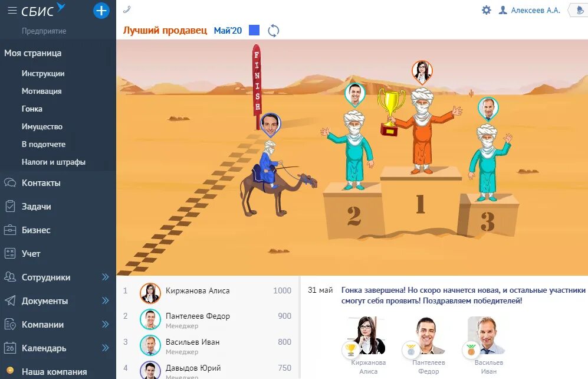
Task: Open the Май'20 period selector
Action: pyautogui.click(x=228, y=30)
